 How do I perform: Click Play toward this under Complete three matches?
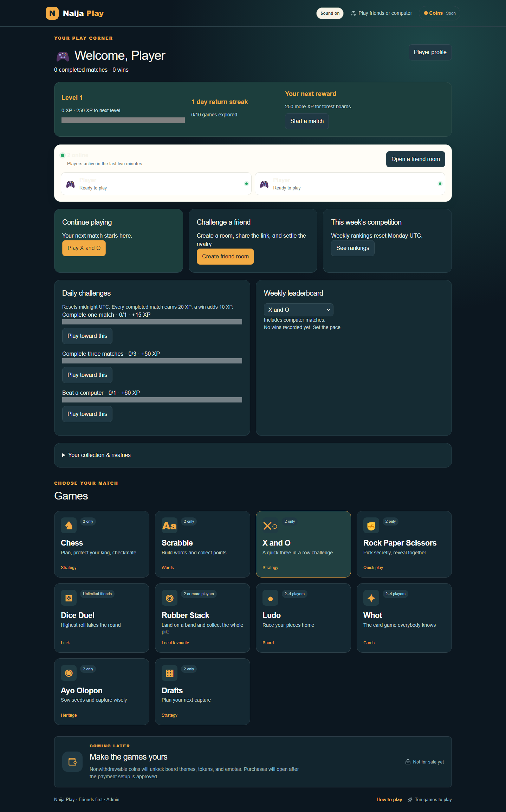coord(87,375)
